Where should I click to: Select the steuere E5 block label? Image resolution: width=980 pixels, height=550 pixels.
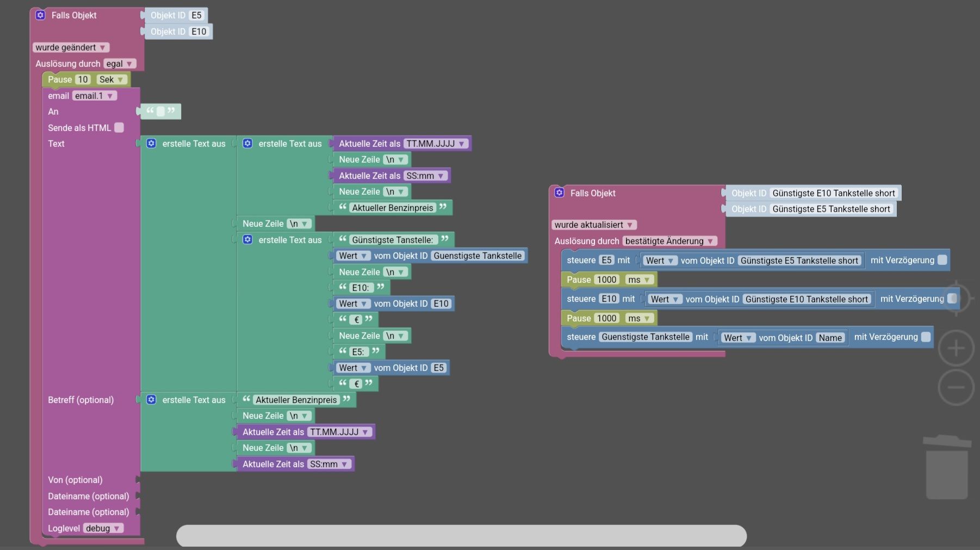point(581,260)
